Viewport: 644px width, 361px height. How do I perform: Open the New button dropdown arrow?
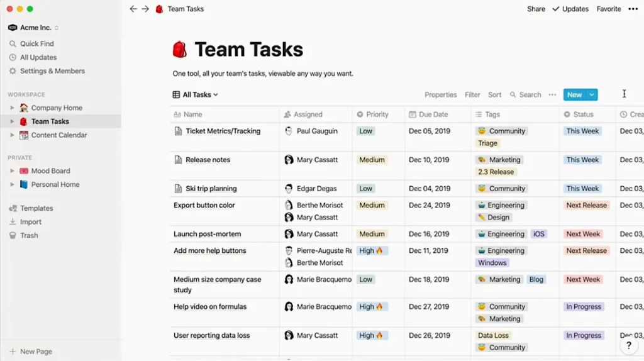tap(592, 95)
